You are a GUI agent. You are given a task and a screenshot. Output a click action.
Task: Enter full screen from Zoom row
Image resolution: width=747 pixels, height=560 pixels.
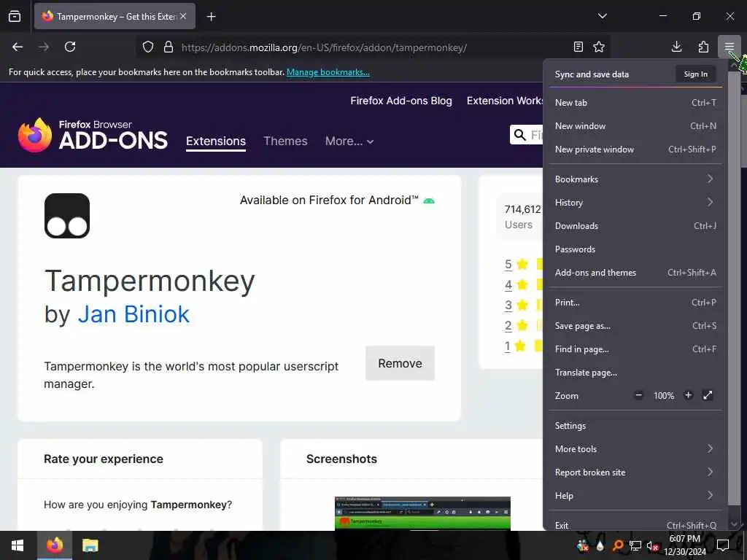coord(708,395)
